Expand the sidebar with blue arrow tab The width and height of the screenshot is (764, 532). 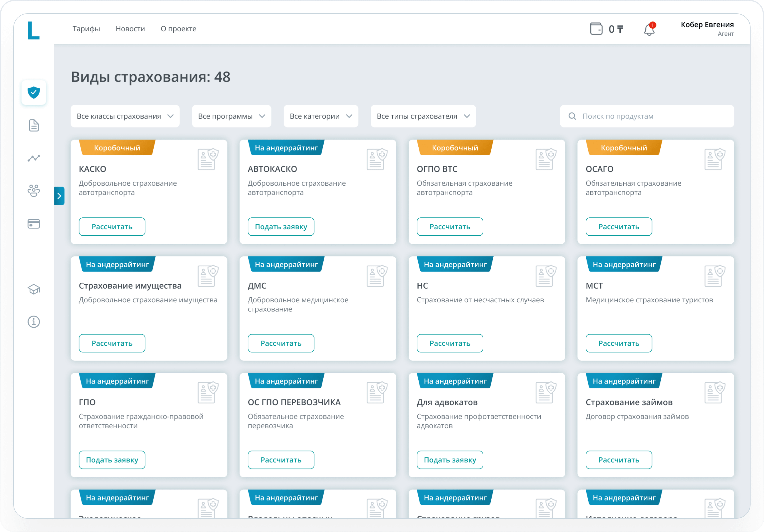(59, 196)
